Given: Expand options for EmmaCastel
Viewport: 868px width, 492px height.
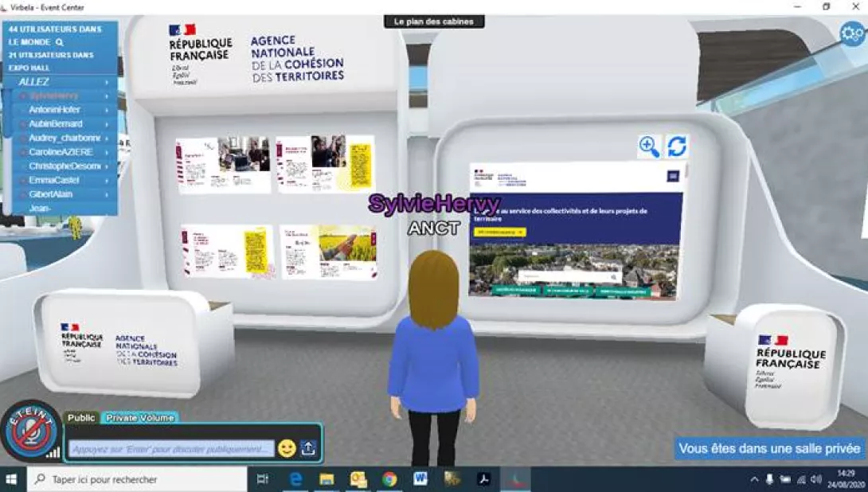Looking at the screenshot, I should click(107, 181).
